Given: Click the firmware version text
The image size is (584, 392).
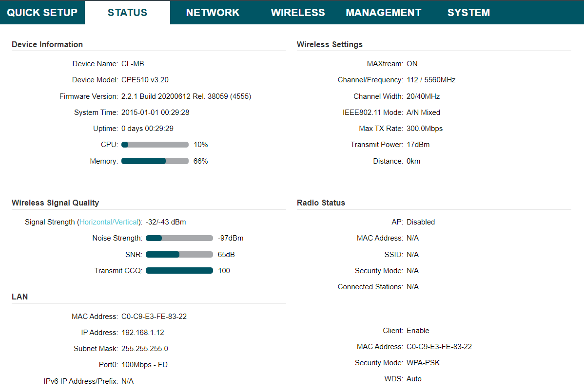Looking at the screenshot, I should pyautogui.click(x=186, y=96).
